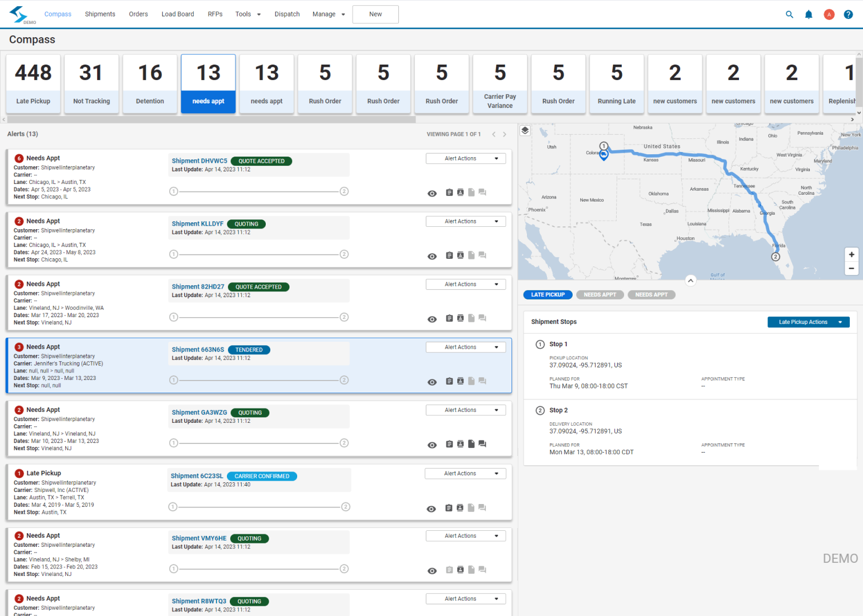863x616 pixels.
Task: Toggle the first NEEDS APPT chip
Action: [600, 294]
